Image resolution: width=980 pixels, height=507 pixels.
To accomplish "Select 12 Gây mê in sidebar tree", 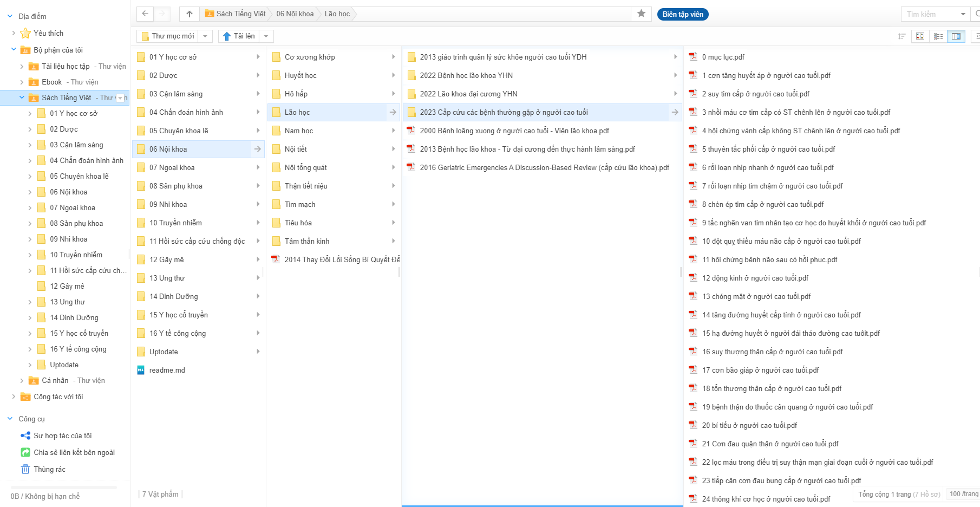I will click(x=67, y=286).
